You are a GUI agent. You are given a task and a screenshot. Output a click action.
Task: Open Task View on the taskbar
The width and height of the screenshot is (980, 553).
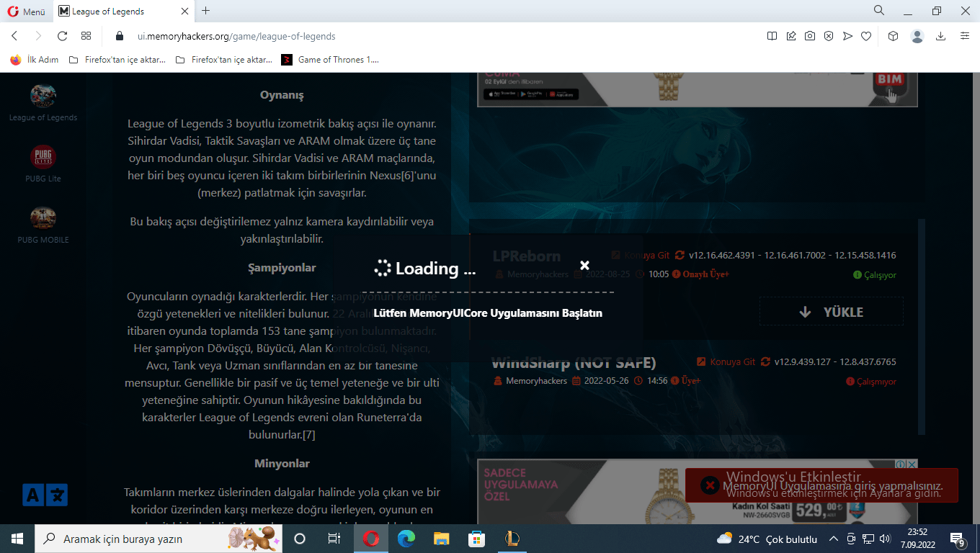334,539
